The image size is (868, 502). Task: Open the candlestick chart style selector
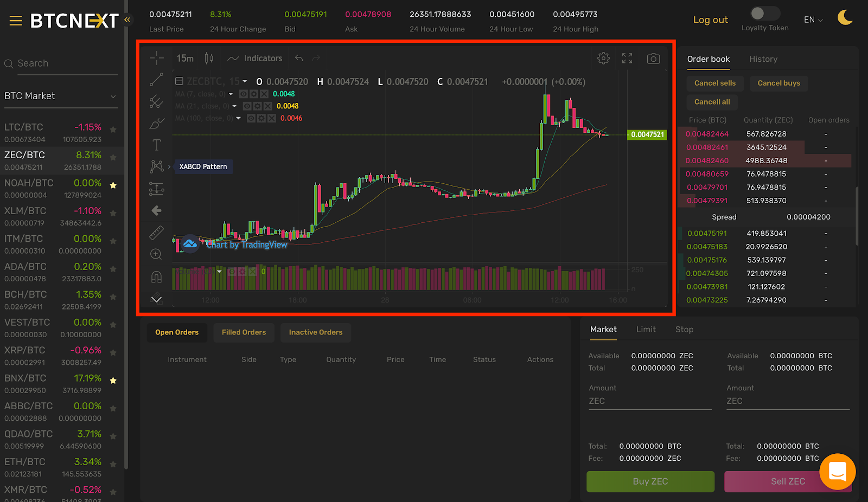[209, 58]
